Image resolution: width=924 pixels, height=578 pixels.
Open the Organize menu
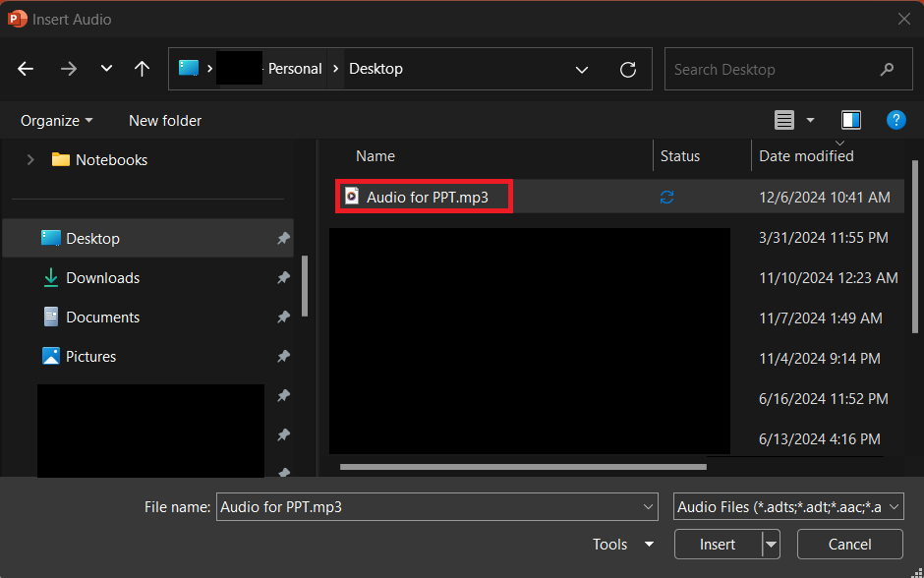pos(57,121)
